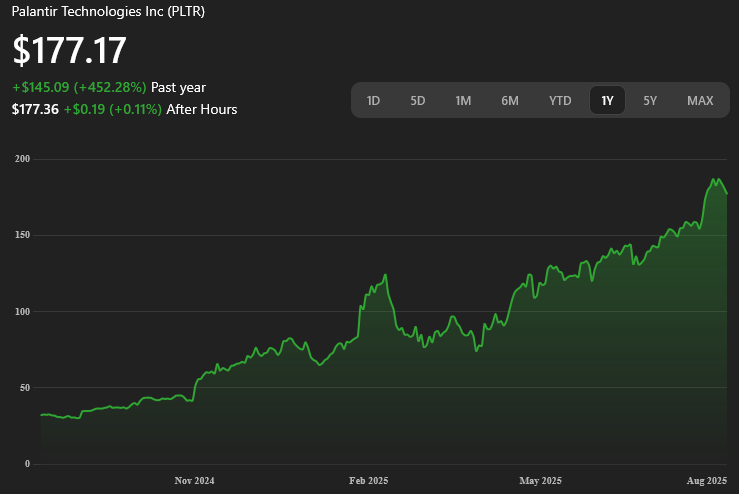
Task: Click the Past year label
Action: click(x=178, y=87)
